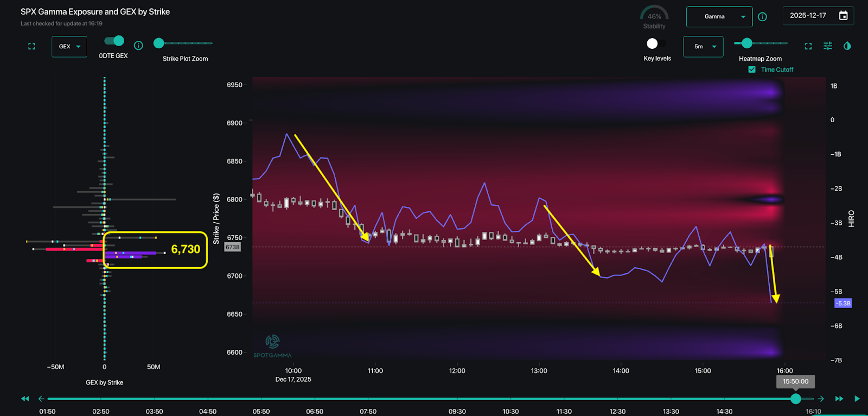
Task: Select the 07:50 timeline mark
Action: (368, 412)
